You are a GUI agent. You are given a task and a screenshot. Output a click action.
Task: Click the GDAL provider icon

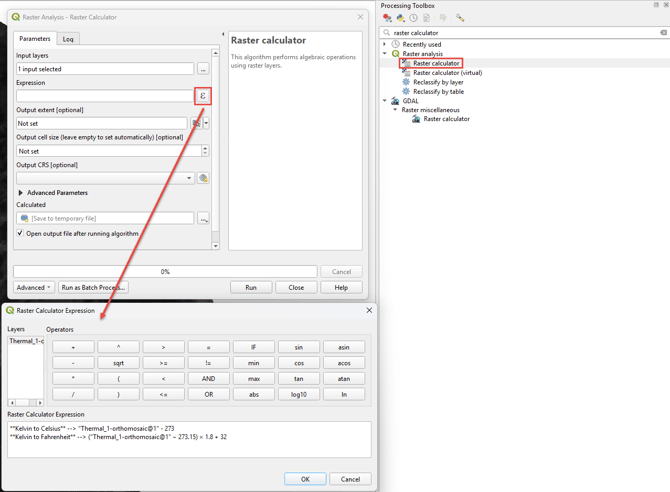(x=396, y=101)
